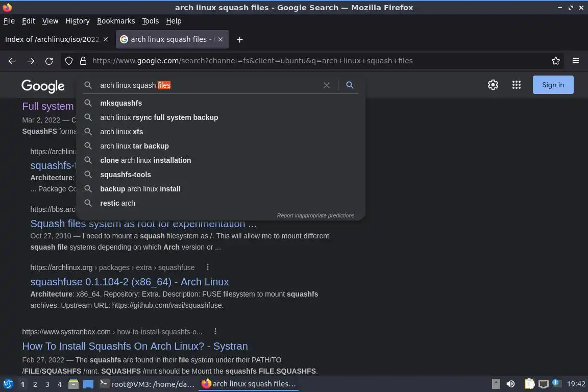Screen dimensions: 588x392
Task: Choose clone arch linux installation suggestion
Action: pyautogui.click(x=220, y=160)
